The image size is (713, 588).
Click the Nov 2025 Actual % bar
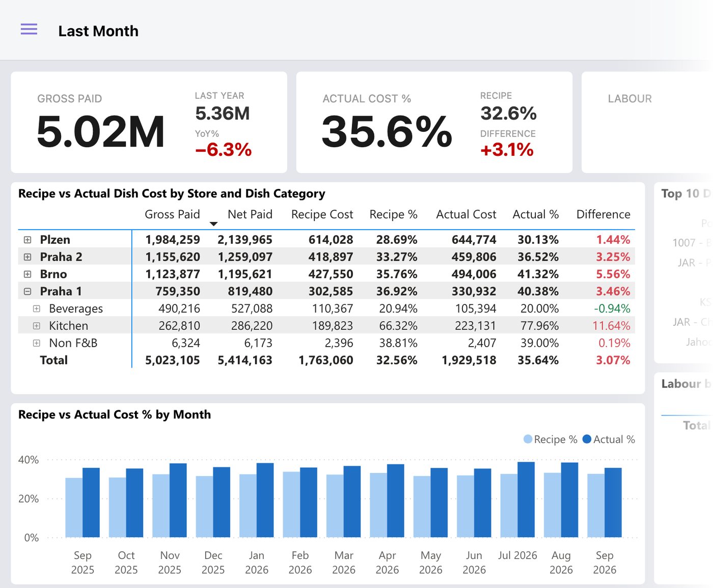pyautogui.click(x=178, y=500)
